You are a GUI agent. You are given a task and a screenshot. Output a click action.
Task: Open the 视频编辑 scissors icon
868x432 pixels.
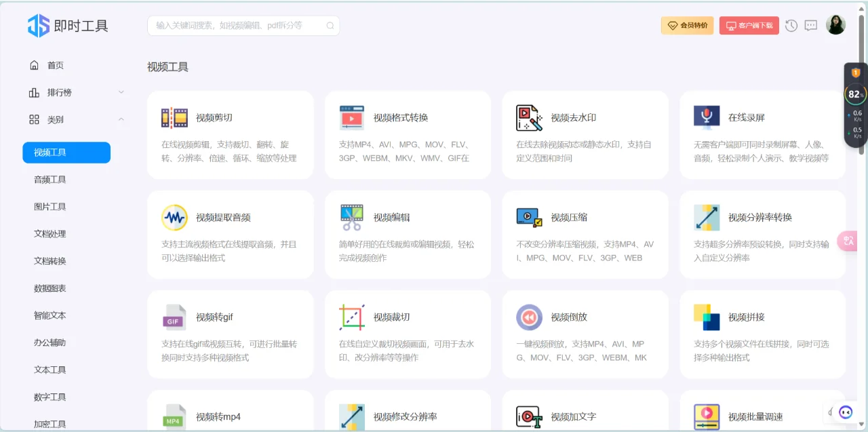pos(352,217)
